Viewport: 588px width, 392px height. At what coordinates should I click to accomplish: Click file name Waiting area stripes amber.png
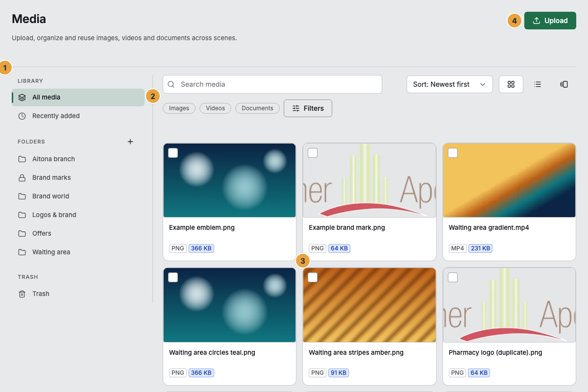[x=356, y=353]
